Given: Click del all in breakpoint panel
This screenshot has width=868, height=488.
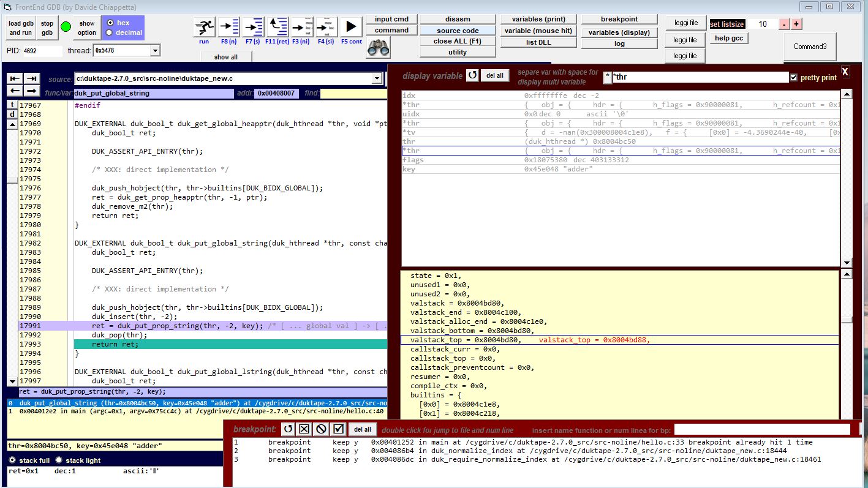Looking at the screenshot, I should pyautogui.click(x=363, y=430).
